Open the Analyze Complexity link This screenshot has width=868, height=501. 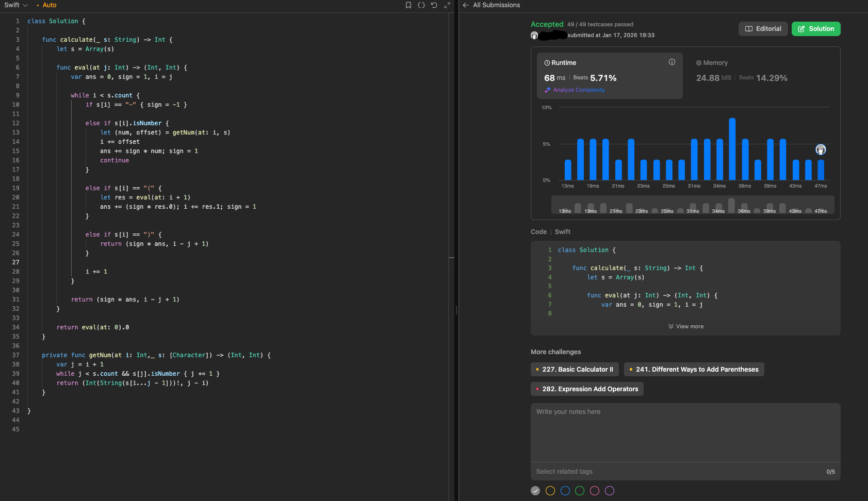click(579, 90)
